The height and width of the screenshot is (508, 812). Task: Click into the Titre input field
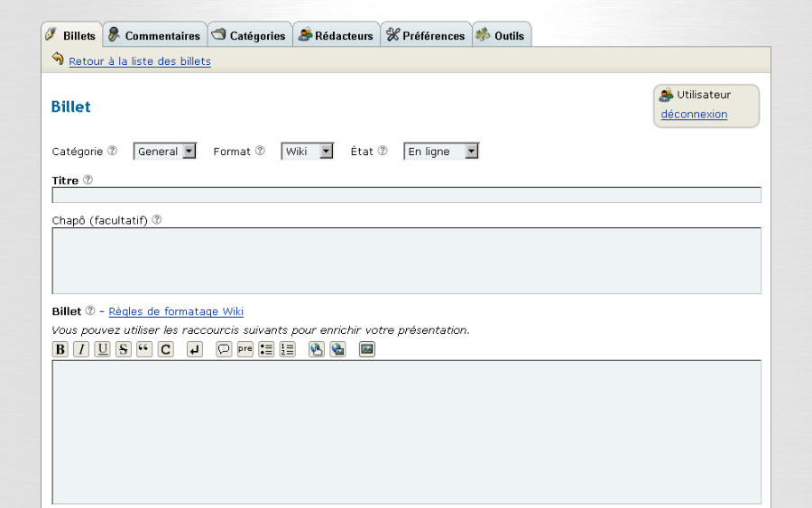406,195
